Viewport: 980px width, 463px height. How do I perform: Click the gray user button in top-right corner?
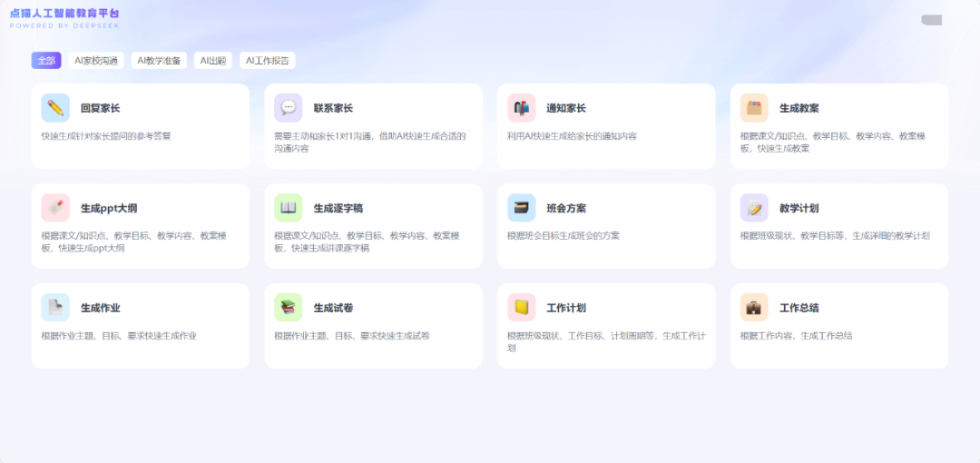(931, 20)
